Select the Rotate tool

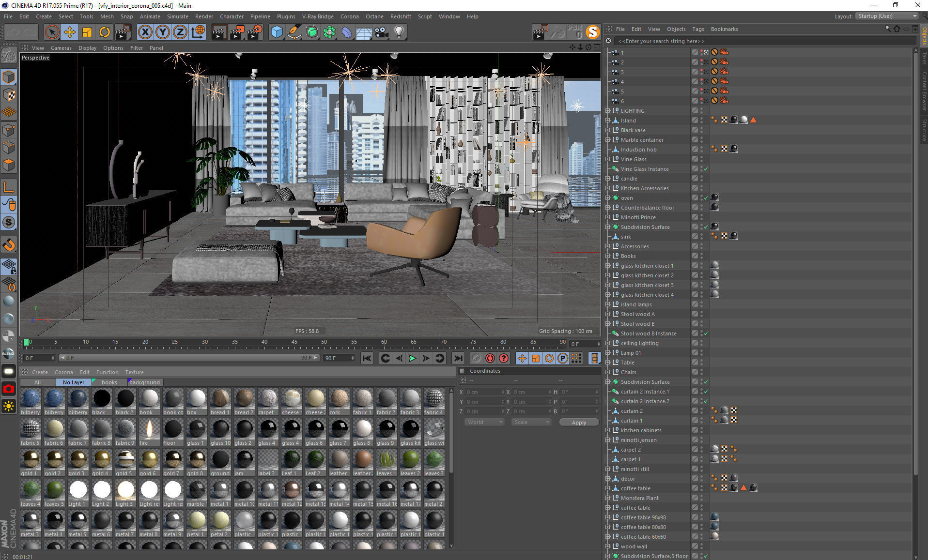105,32
